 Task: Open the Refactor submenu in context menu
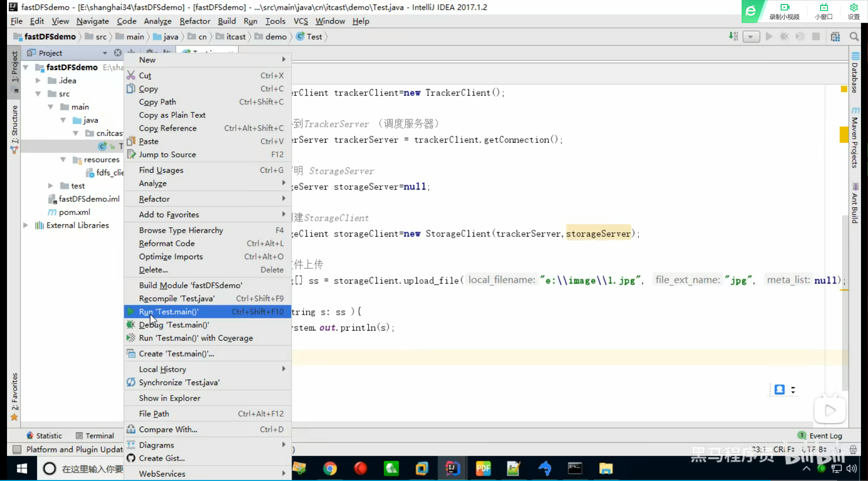[207, 199]
